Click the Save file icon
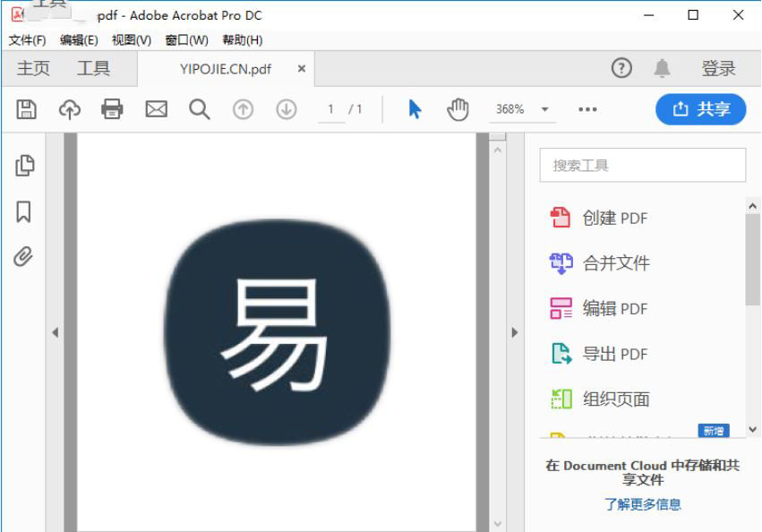 coord(27,109)
